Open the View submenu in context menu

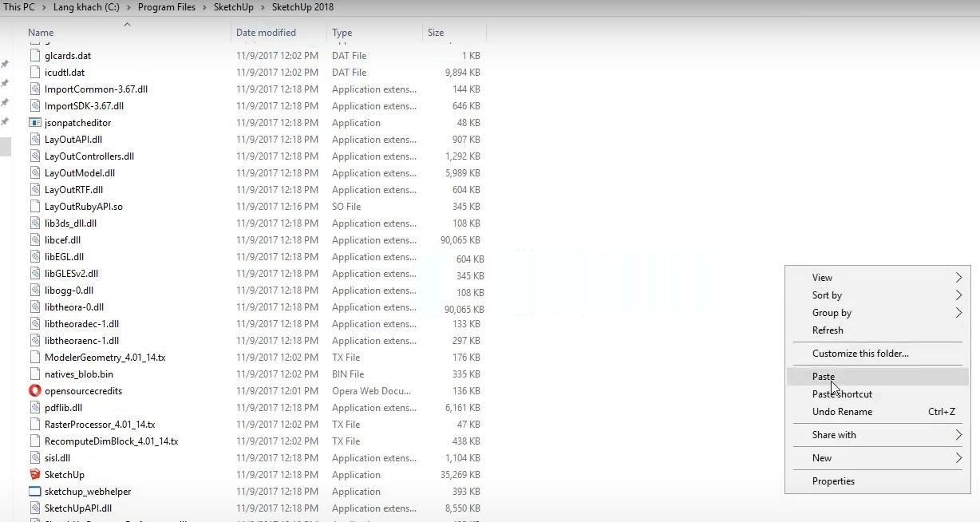click(x=877, y=278)
